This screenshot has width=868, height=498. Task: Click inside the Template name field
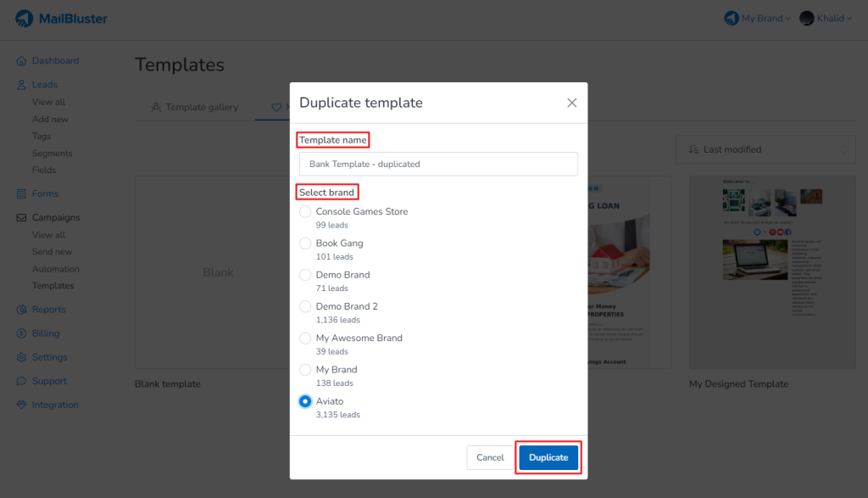point(437,164)
